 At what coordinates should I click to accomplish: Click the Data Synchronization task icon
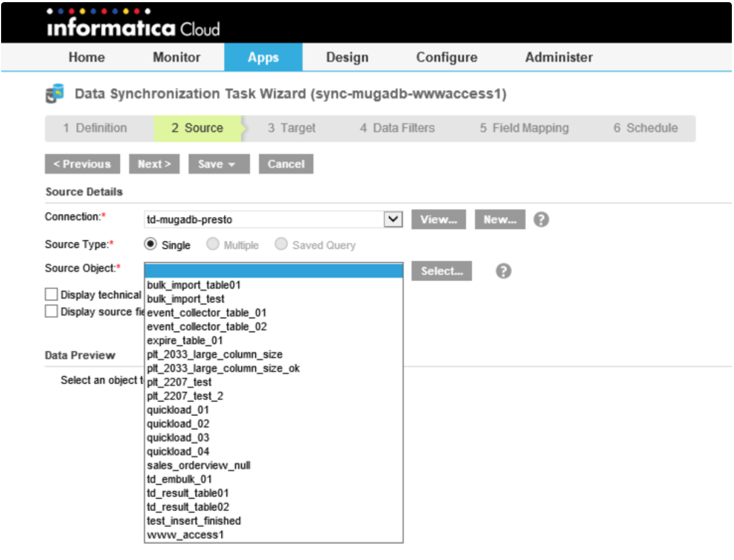[x=54, y=94]
